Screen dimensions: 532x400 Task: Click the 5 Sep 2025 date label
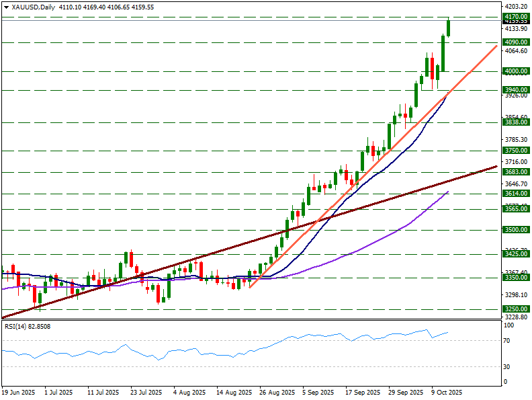(x=318, y=391)
